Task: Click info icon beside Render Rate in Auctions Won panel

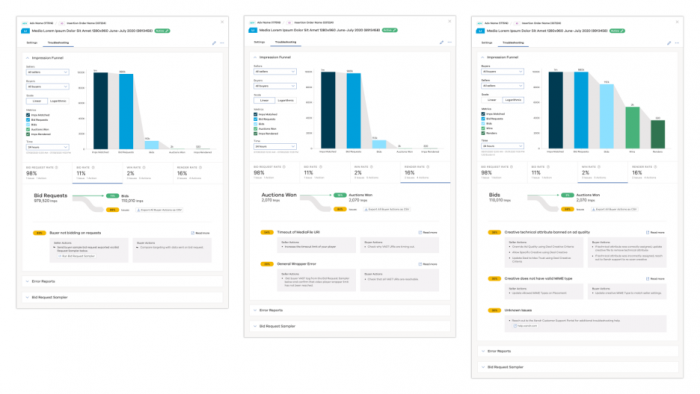Action: click(428, 167)
